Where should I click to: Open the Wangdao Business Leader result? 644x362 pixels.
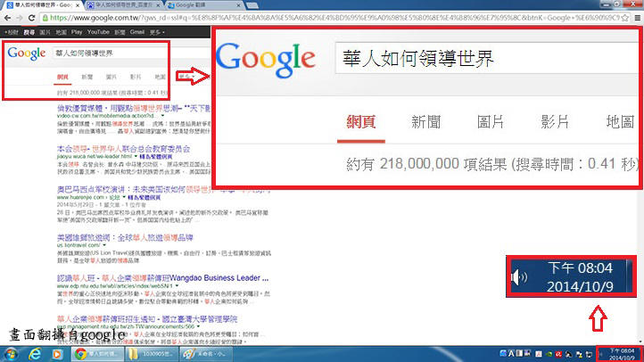[x=163, y=278]
